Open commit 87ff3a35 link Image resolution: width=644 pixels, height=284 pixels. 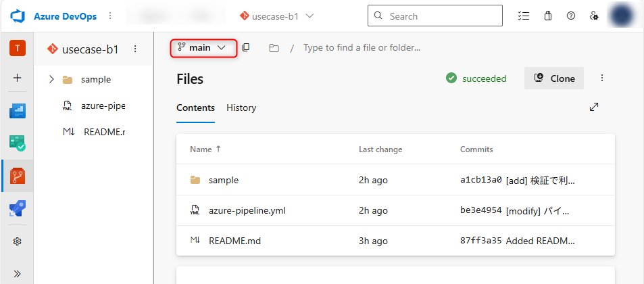pos(481,241)
